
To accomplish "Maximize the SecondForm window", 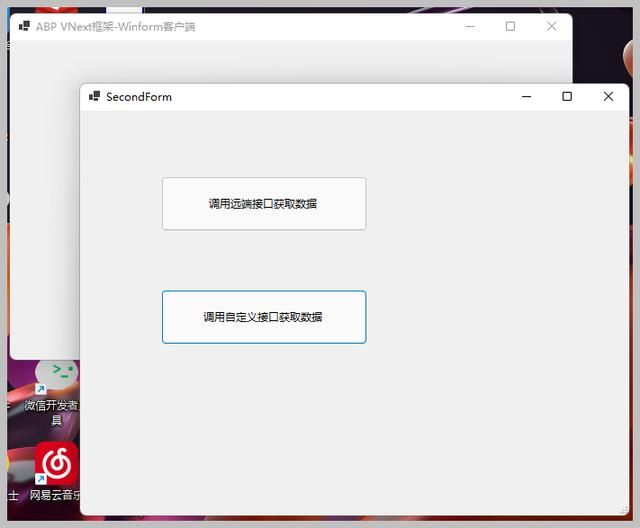I will [x=567, y=97].
